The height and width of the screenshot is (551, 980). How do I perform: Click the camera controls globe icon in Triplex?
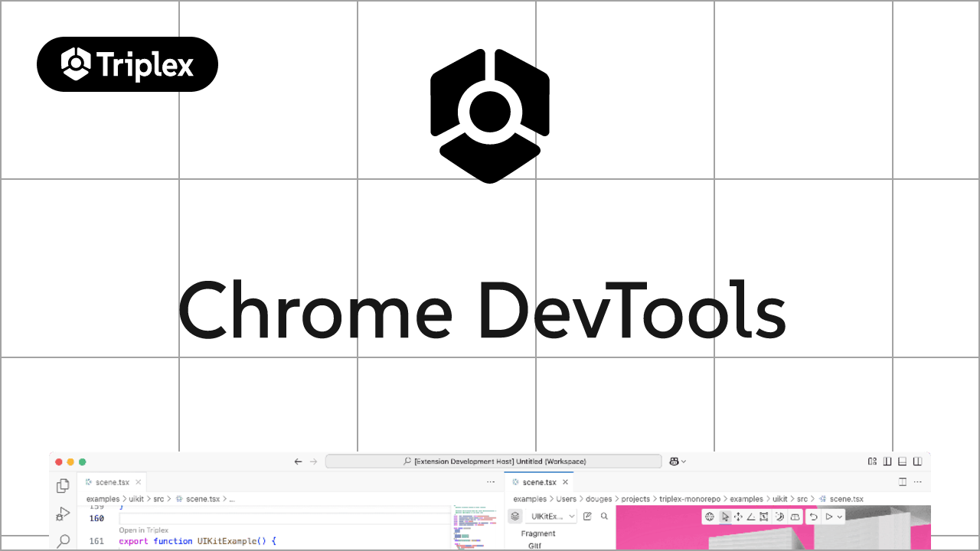coord(710,517)
